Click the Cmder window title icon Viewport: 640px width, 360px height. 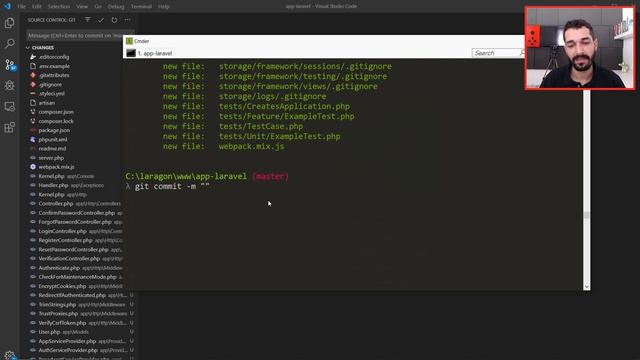pos(129,41)
